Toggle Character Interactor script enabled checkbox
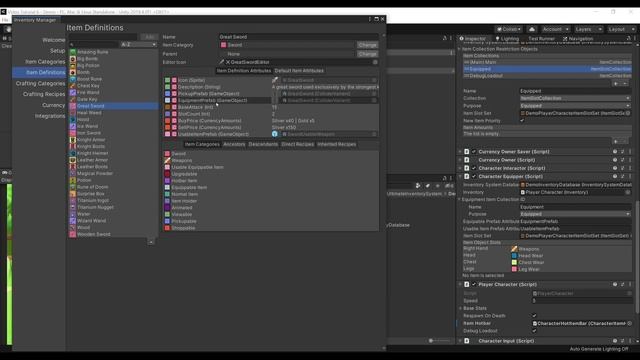640x360 pixels. point(474,168)
